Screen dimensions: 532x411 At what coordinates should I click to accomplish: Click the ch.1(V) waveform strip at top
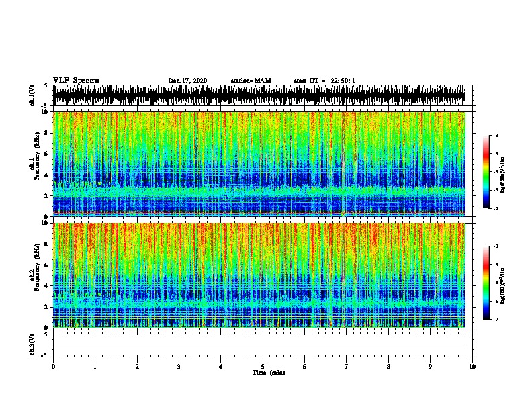[x=259, y=95]
